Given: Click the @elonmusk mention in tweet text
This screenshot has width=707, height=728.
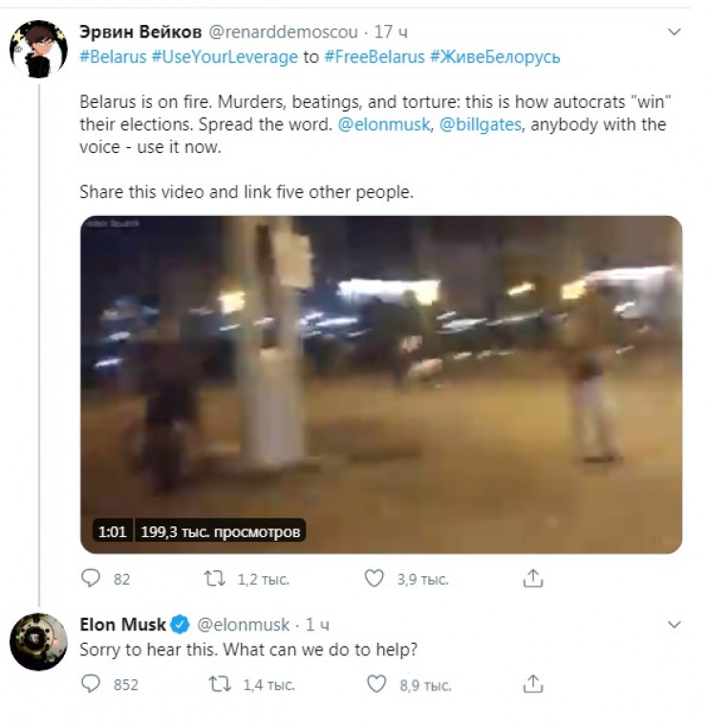Looking at the screenshot, I should point(382,125).
